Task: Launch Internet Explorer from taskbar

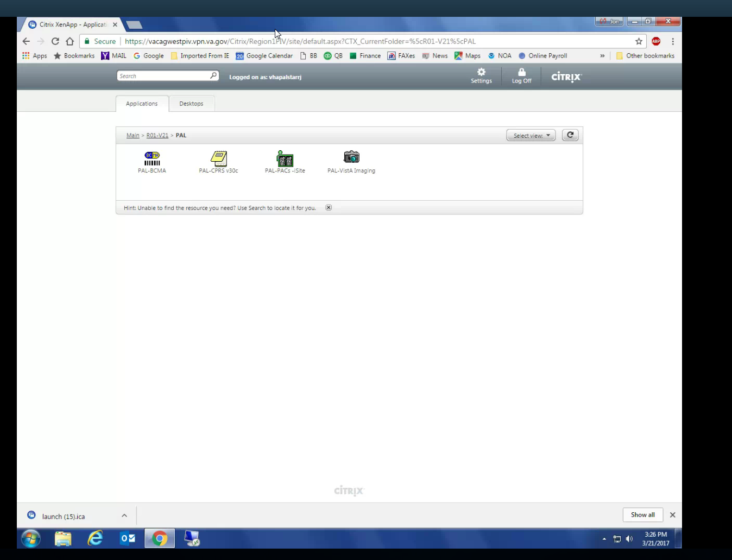Action: pyautogui.click(x=96, y=539)
